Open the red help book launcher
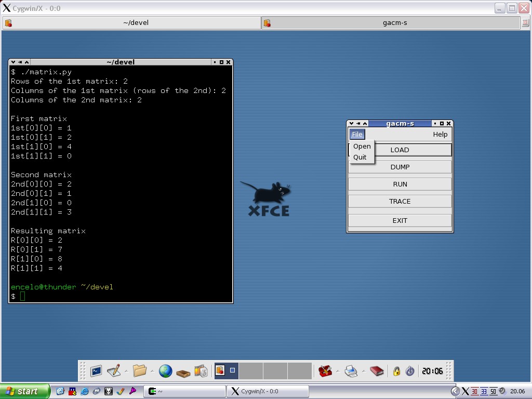Screen dimensions: 532x399 coord(376,371)
